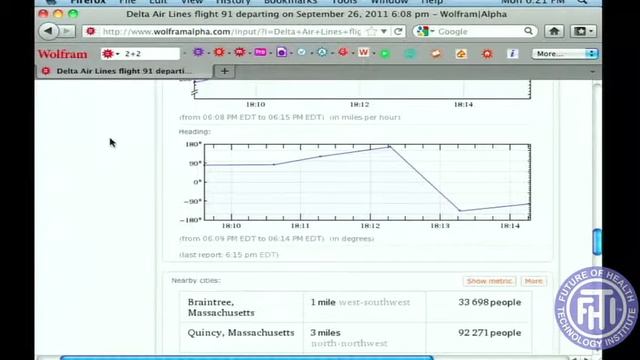
Task: Click the magenta rectangular toolbar icon
Action: click(x=260, y=52)
